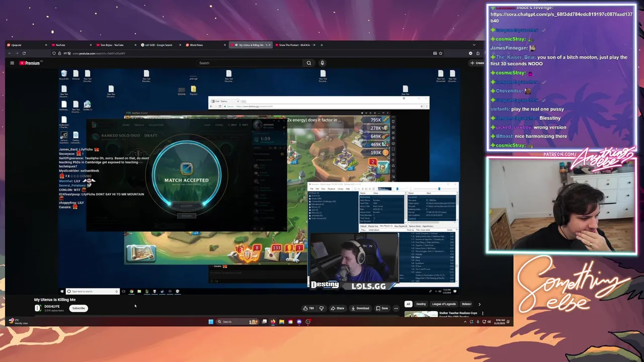Select the League of Legends chip
Image resolution: width=644 pixels, height=362 pixels.
coord(444,304)
